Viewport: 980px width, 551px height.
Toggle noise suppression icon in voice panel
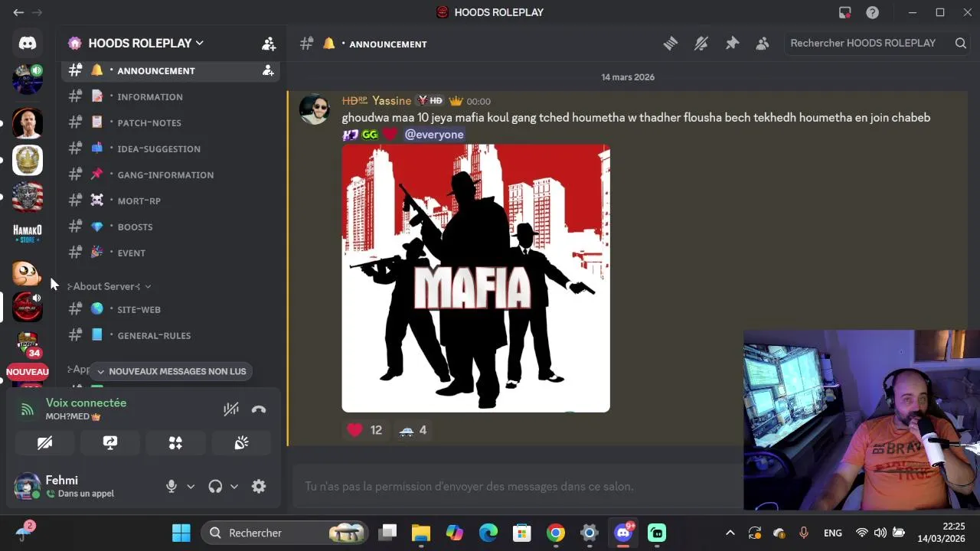pyautogui.click(x=231, y=409)
